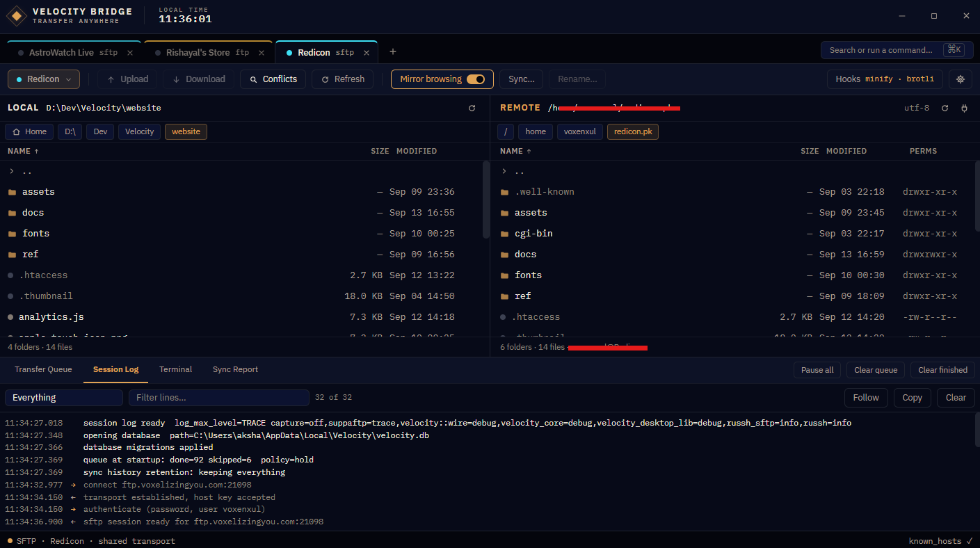Add a new connection tab
The width and height of the screenshot is (980, 548).
pyautogui.click(x=393, y=52)
